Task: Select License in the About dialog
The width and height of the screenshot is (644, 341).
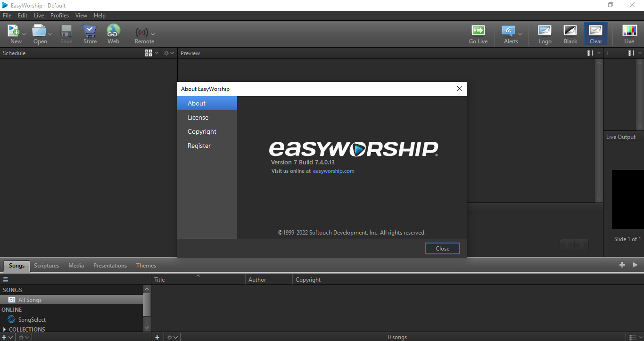Action: click(x=207, y=117)
